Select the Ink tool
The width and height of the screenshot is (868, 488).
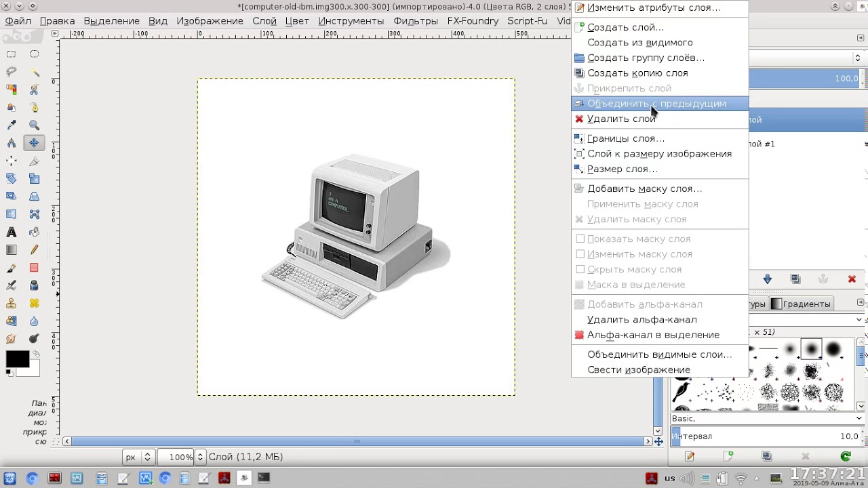[34, 285]
